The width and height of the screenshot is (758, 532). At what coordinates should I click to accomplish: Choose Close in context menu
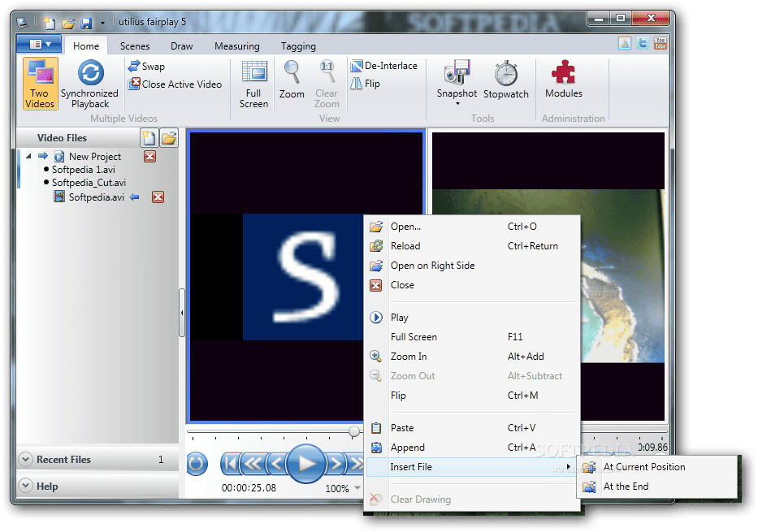pos(472,285)
